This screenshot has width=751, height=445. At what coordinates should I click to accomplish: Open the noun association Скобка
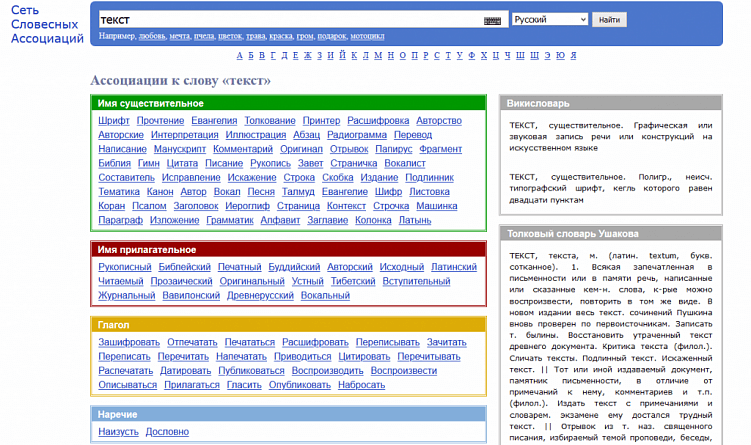338,178
